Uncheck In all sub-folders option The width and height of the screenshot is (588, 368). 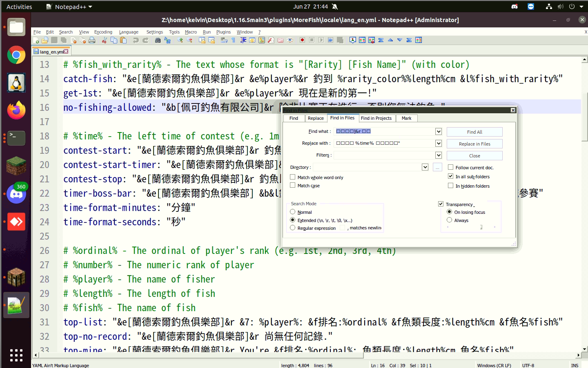[450, 176]
